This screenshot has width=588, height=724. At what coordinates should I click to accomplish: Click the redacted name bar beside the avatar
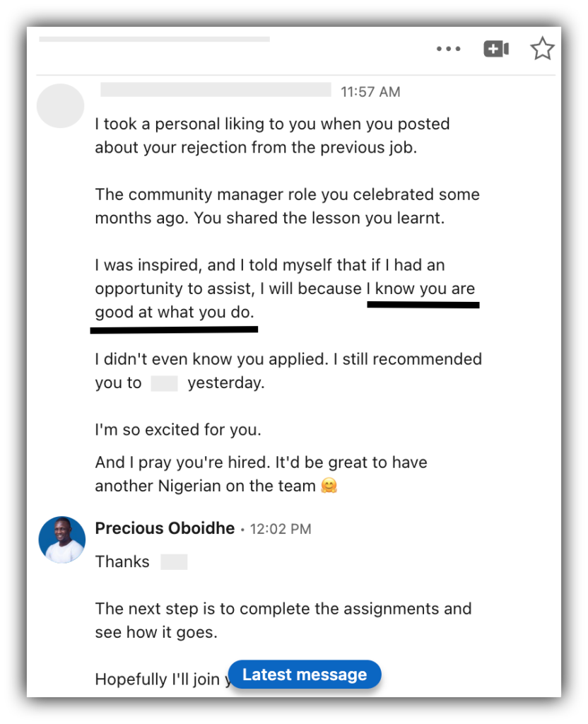[216, 91]
